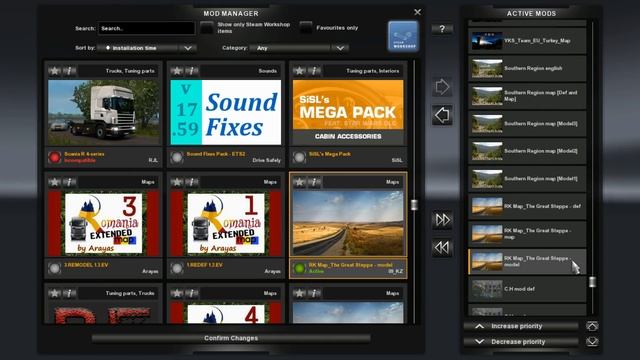
Task: Activate all mods with double right arrow
Action: click(x=442, y=220)
